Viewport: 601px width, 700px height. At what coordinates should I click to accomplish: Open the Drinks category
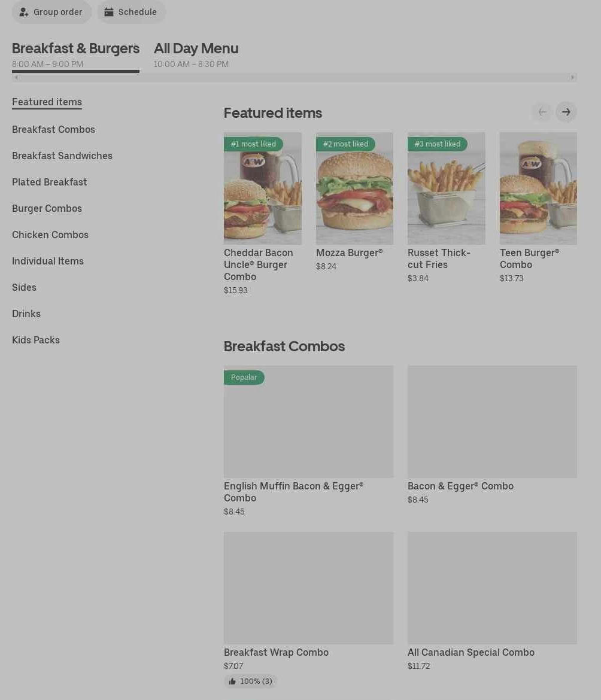(26, 314)
